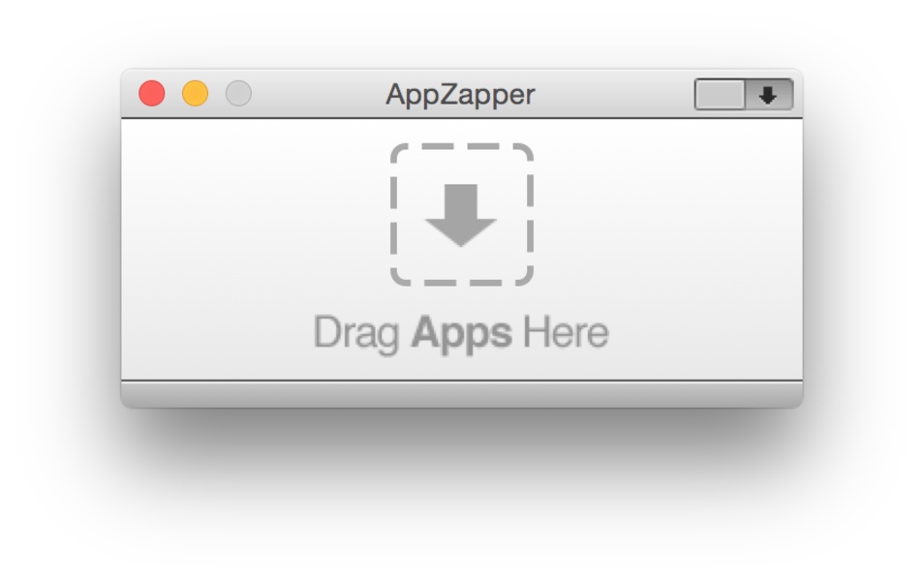Click the "Drag Apps Here" label
This screenshot has width=924, height=581.
pyautogui.click(x=461, y=334)
